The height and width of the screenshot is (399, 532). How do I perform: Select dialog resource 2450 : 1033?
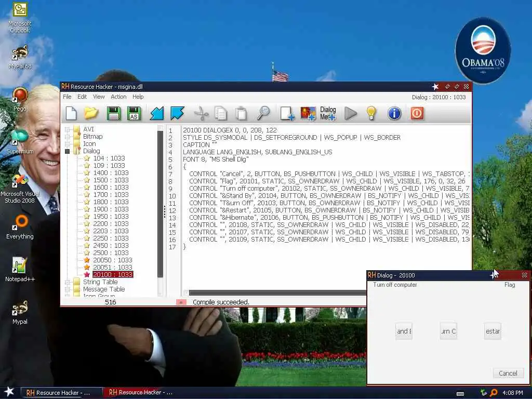pos(111,245)
